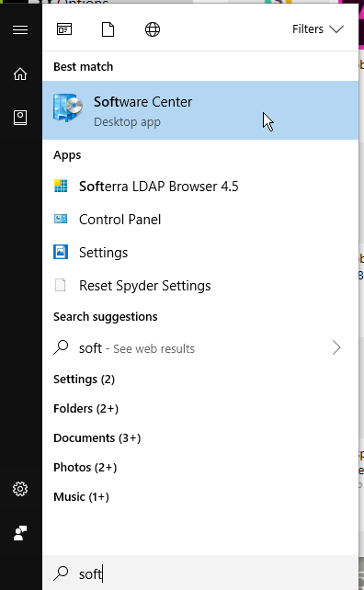Open Control Panel from the Apps results
Screen dimensions: 364x590
pos(200,220)
